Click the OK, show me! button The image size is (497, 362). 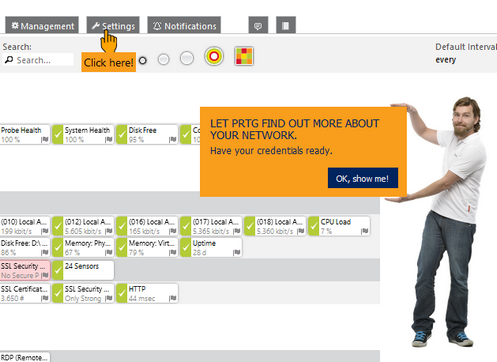(x=363, y=178)
